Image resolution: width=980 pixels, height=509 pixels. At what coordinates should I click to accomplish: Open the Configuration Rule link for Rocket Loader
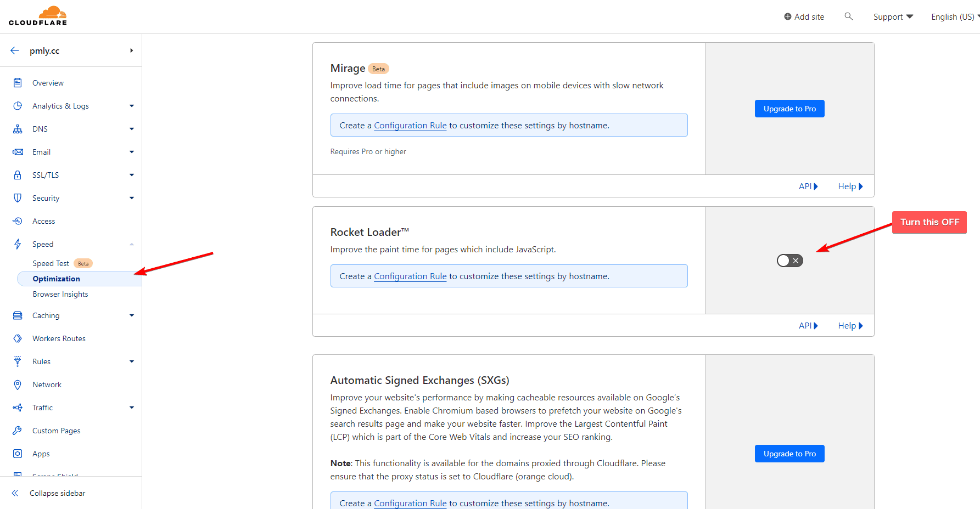(410, 276)
